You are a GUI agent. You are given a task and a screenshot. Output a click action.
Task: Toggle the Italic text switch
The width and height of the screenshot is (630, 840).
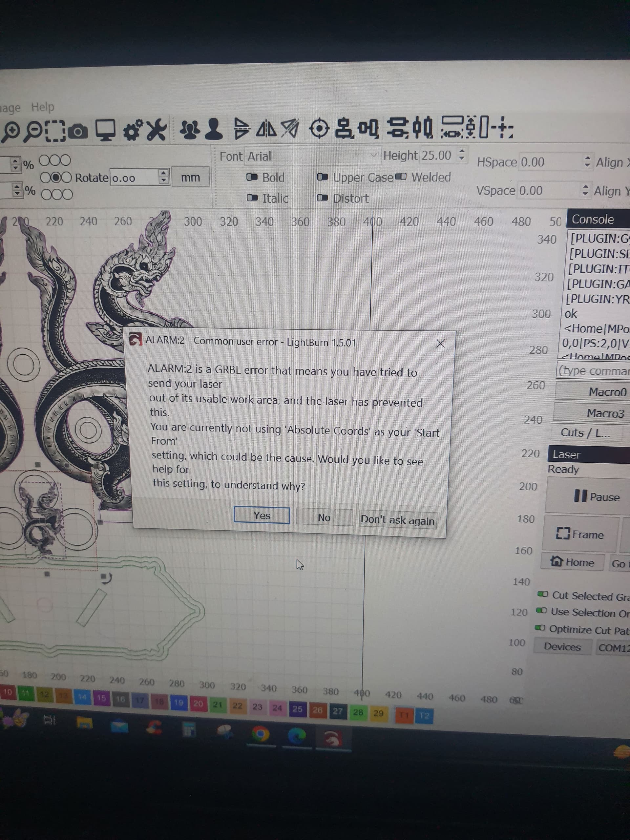[252, 198]
